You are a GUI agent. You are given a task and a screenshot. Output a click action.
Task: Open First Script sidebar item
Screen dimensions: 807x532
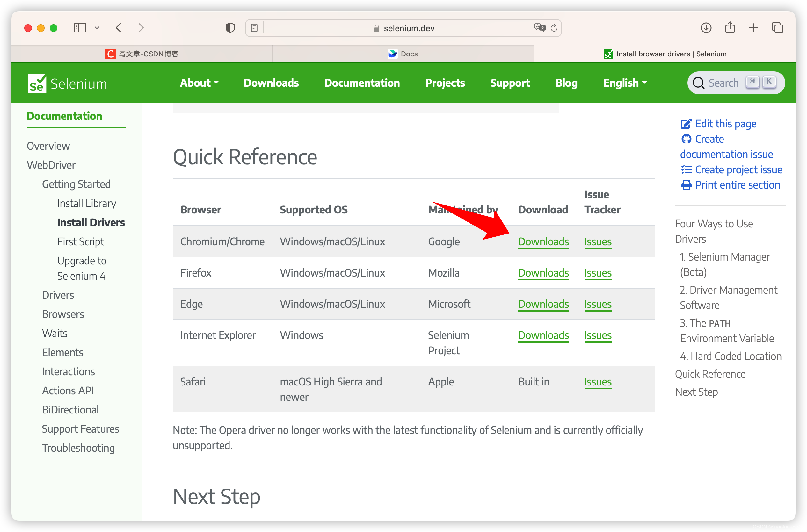(80, 241)
